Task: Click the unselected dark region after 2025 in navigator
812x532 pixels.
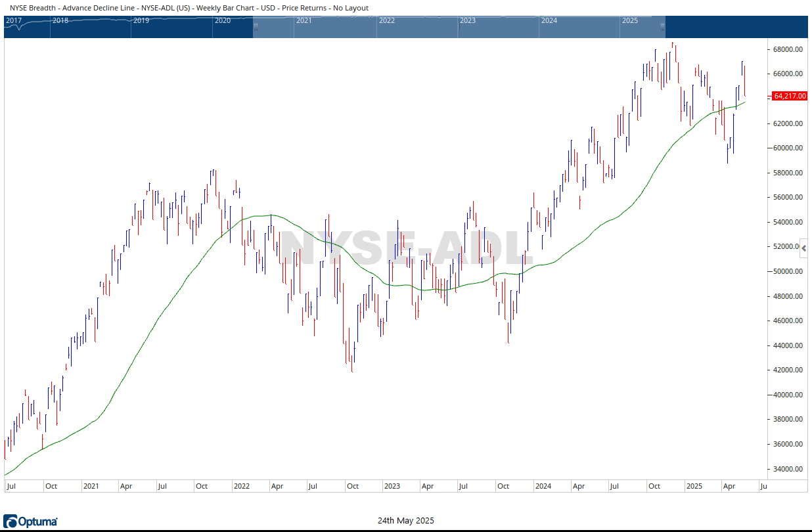Action: pyautogui.click(x=734, y=27)
